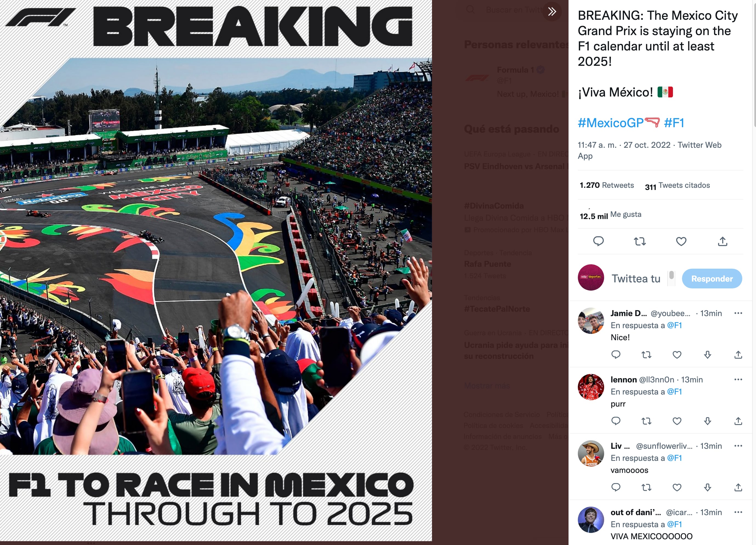Like Jamie D's 'Nice!' reply
This screenshot has width=756, height=545.
pos(677,355)
